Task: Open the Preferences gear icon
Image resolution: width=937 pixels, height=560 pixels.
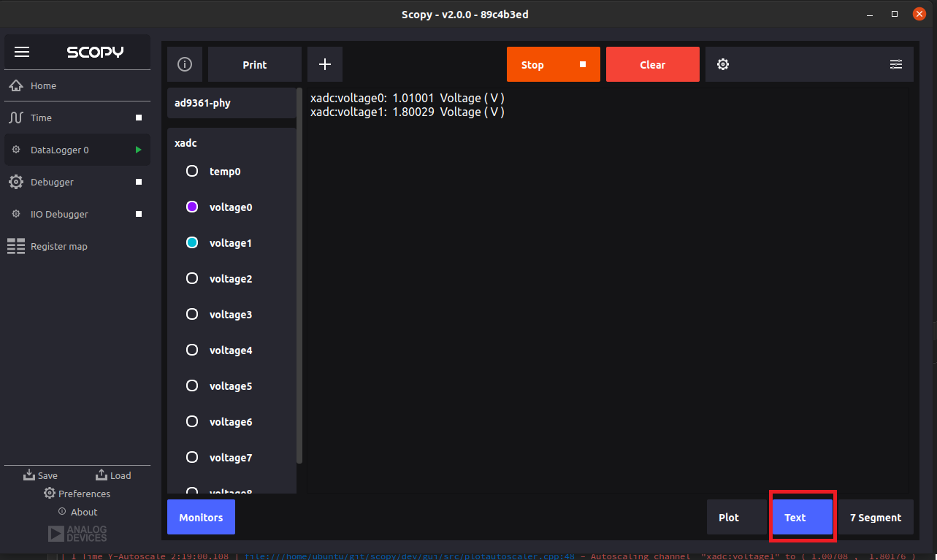Action: point(50,493)
